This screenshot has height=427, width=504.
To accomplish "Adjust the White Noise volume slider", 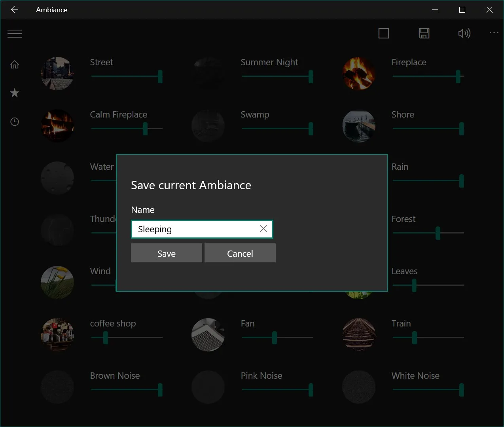I will [428, 390].
